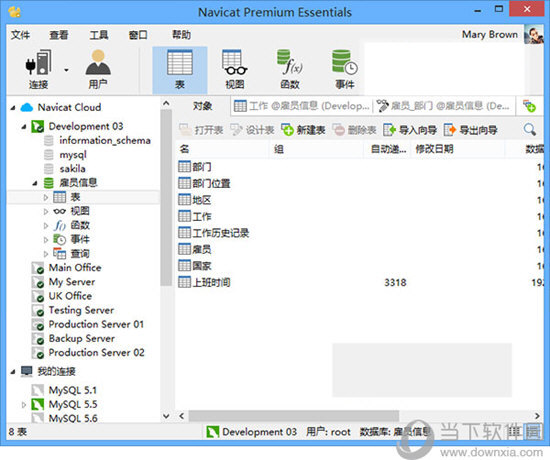Click the 打开表 button

(201, 130)
